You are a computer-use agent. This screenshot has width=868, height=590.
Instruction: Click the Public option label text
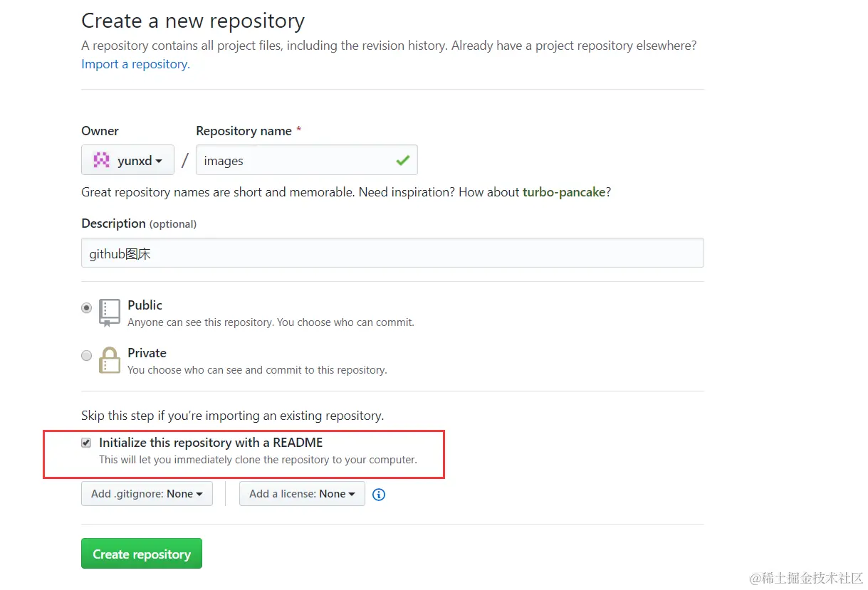click(145, 305)
